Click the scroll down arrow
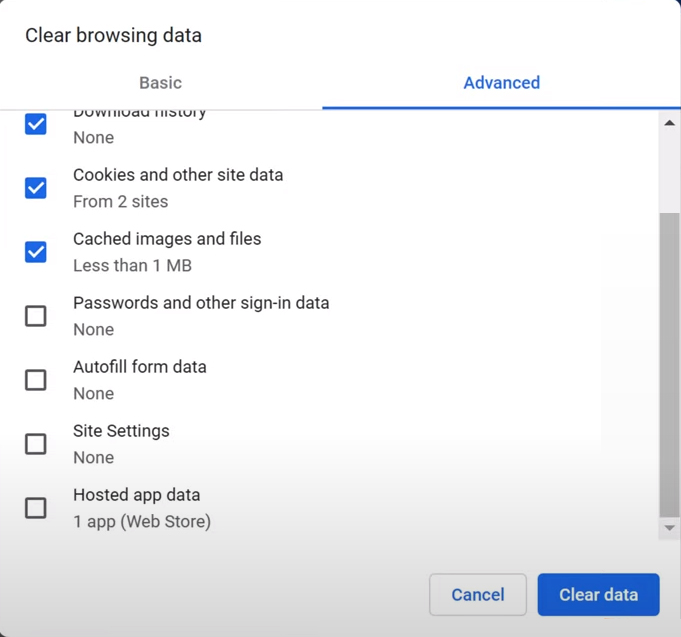Image resolution: width=681 pixels, height=637 pixels. coord(669,528)
